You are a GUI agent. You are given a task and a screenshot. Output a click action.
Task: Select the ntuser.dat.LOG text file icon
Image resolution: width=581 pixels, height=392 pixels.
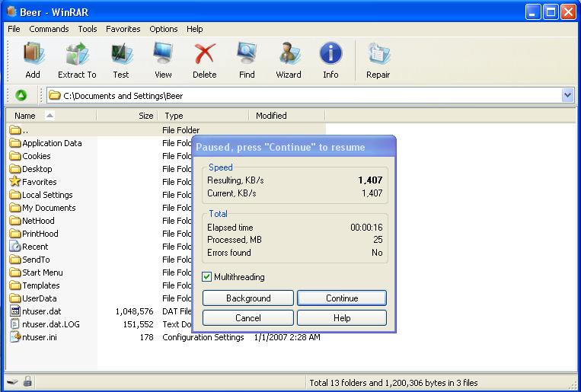click(14, 324)
